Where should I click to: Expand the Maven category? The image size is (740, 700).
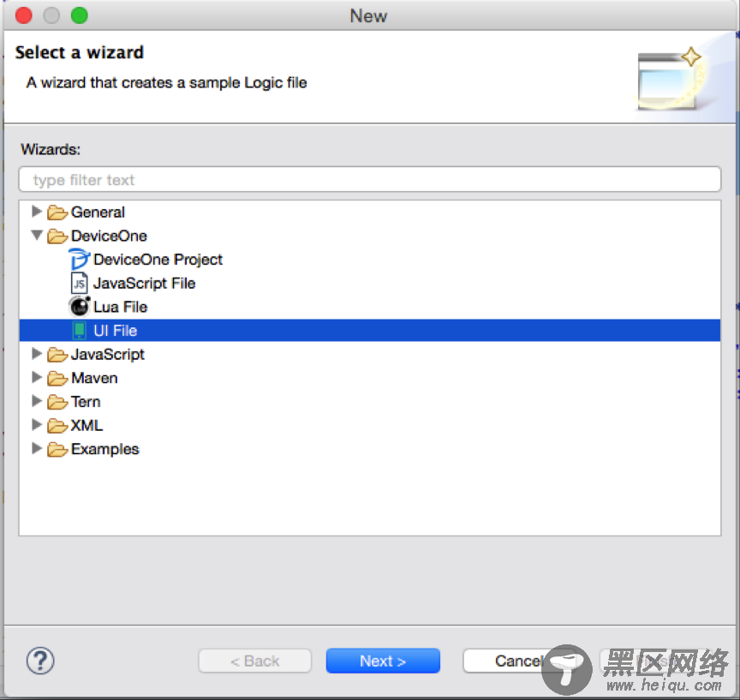coord(36,377)
